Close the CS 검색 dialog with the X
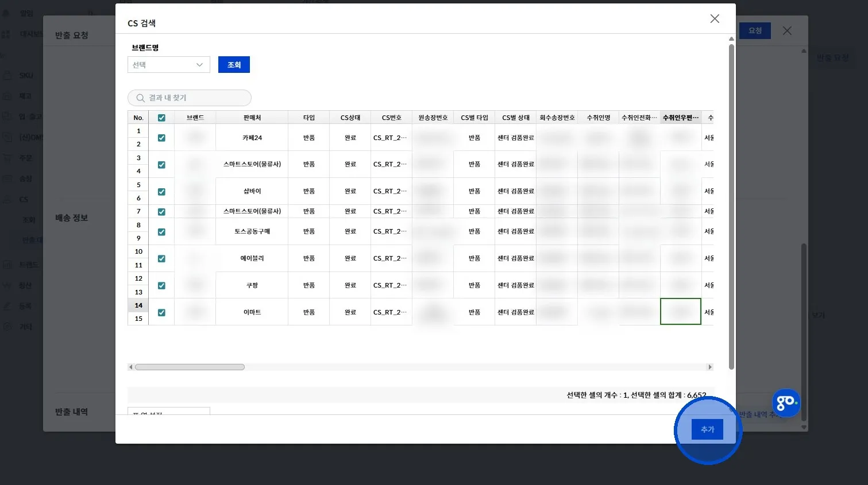868x485 pixels. 715,19
